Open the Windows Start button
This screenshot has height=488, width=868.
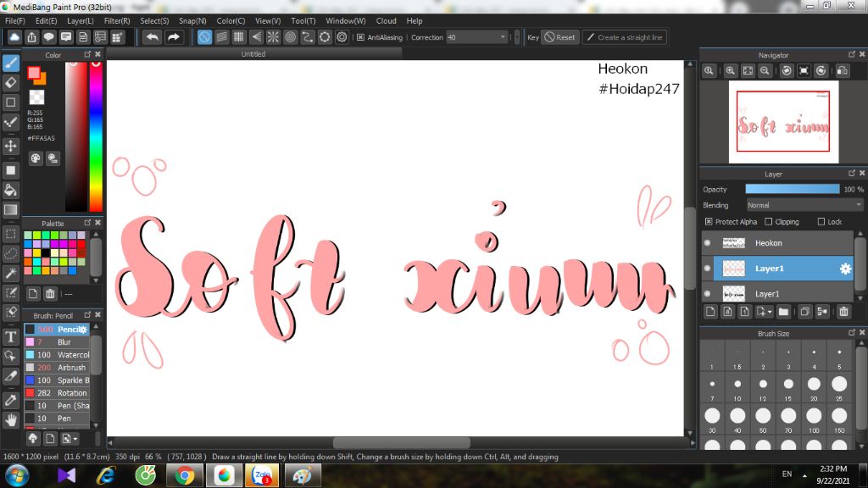pos(17,475)
